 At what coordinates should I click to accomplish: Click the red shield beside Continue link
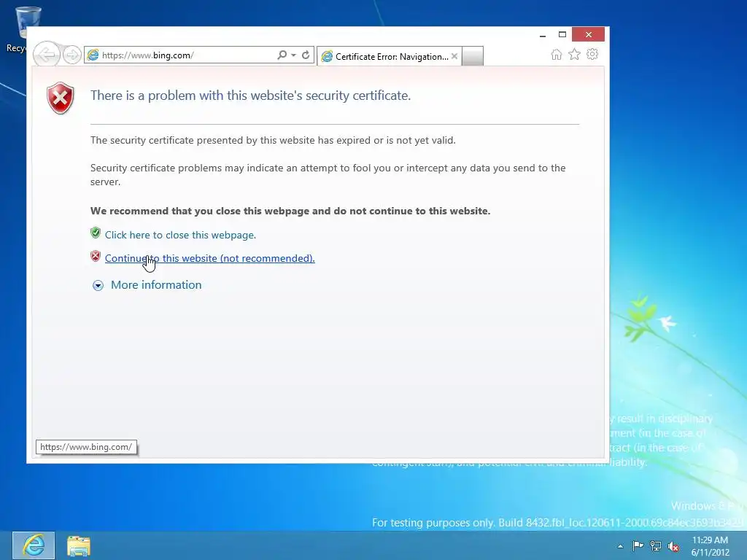point(96,256)
